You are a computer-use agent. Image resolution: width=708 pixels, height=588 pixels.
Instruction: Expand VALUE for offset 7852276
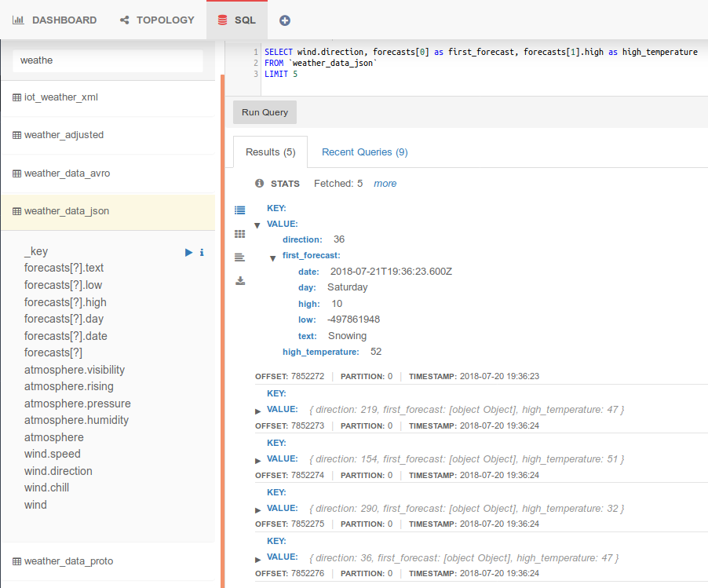[x=257, y=560]
